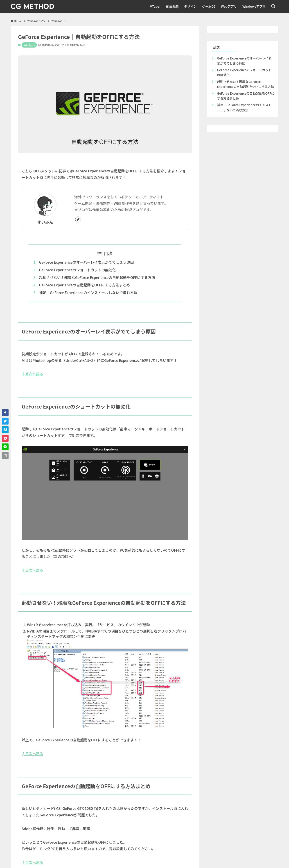Click 目次へ戻る under overlay cause section
Screen dimensions: 289x868
32,374
